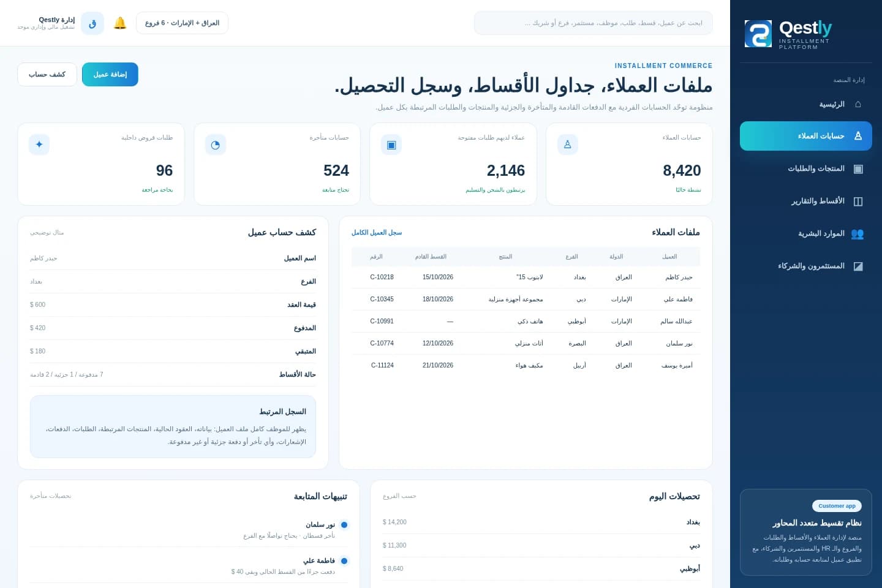Image resolution: width=882 pixels, height=588 pixels.
Task: Select حسابات العملاء sidebar item
Action: (806, 136)
